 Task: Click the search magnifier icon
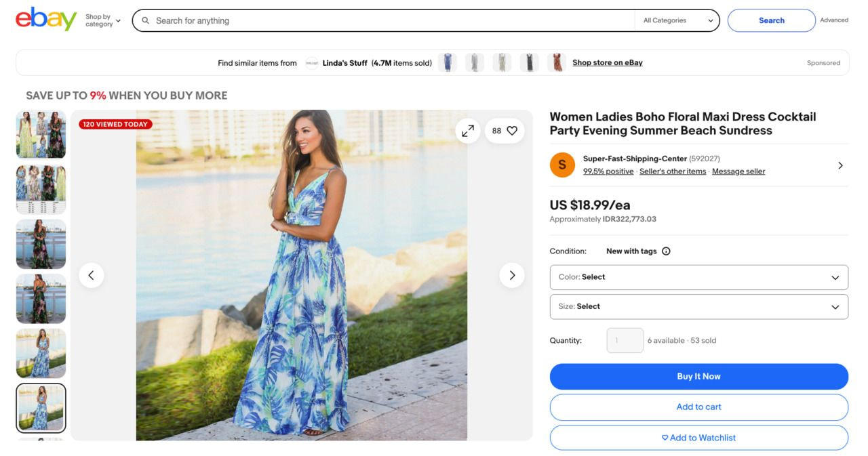coord(145,20)
